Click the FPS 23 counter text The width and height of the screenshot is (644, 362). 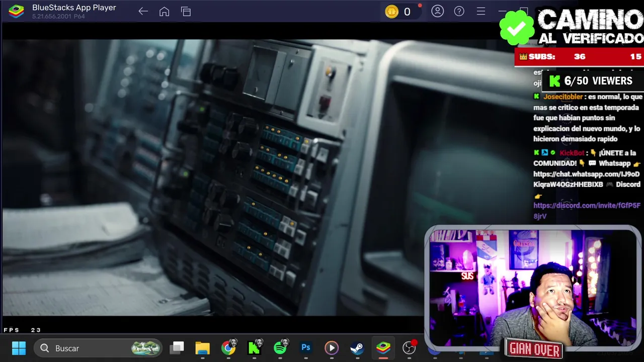[x=22, y=330]
